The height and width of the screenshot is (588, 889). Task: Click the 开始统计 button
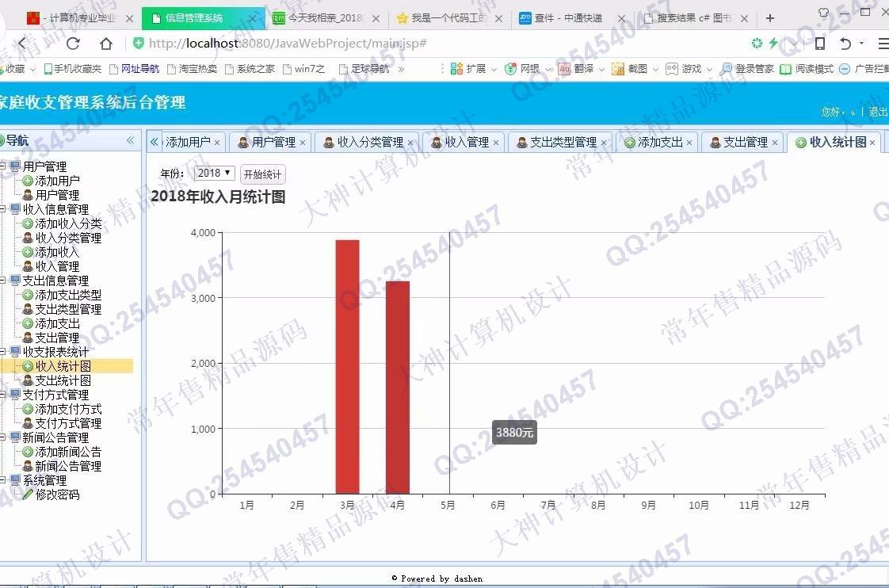pos(262,174)
